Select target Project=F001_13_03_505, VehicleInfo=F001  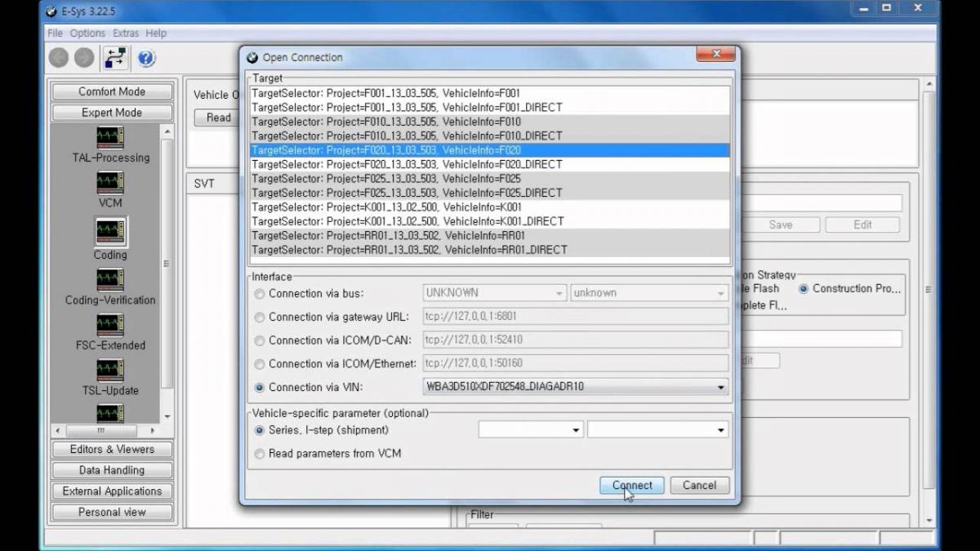490,93
